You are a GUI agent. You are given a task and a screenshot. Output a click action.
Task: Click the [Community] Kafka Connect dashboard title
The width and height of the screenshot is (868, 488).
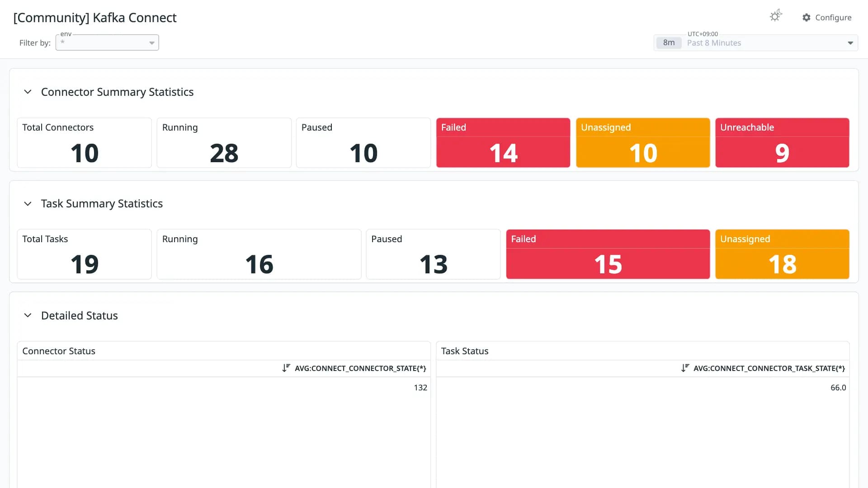(x=95, y=18)
